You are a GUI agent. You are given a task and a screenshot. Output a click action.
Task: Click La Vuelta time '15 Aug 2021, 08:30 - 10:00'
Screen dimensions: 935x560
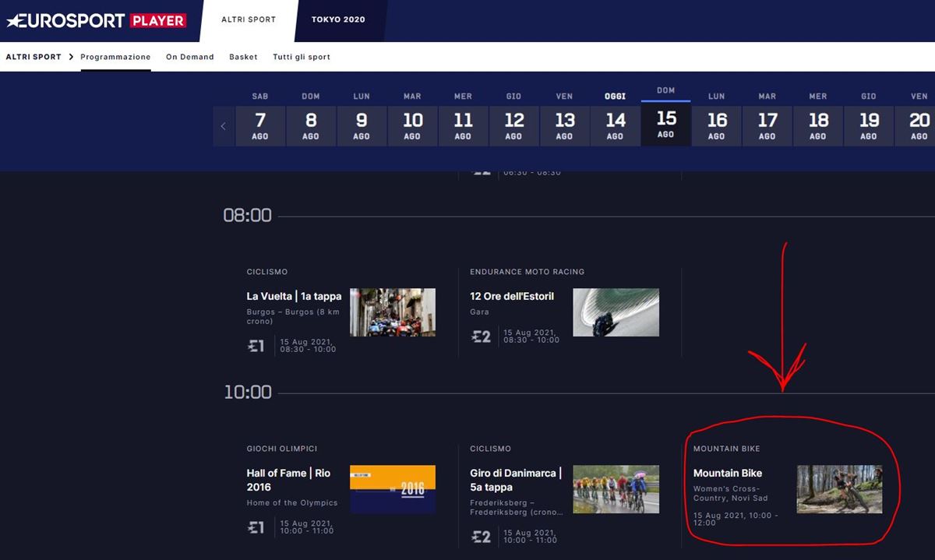point(309,345)
